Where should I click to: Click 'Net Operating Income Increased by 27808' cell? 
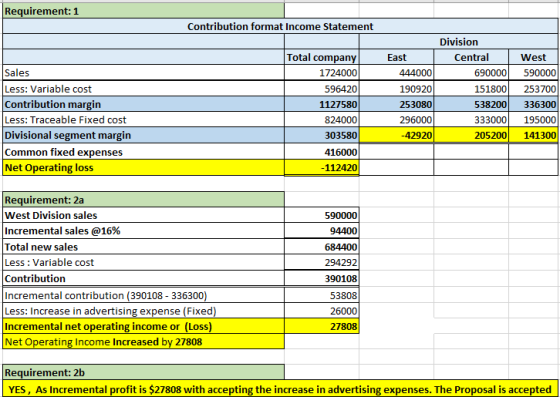pyautogui.click(x=144, y=342)
